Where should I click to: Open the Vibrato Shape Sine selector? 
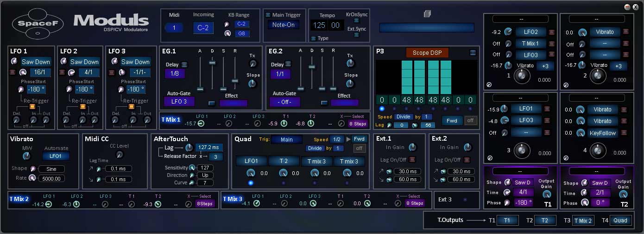click(x=51, y=169)
